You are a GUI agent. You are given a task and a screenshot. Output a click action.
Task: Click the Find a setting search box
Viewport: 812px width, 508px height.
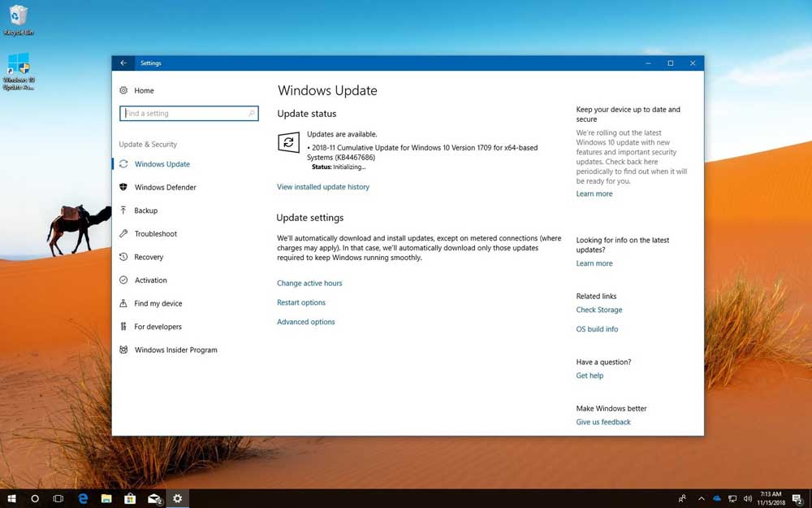click(x=188, y=113)
